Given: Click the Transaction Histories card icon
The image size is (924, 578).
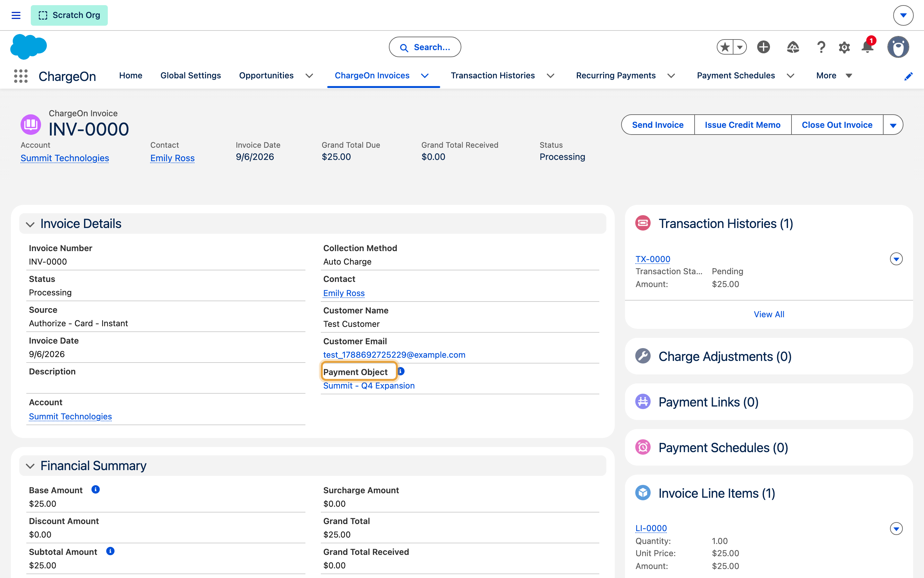Looking at the screenshot, I should pyautogui.click(x=643, y=223).
